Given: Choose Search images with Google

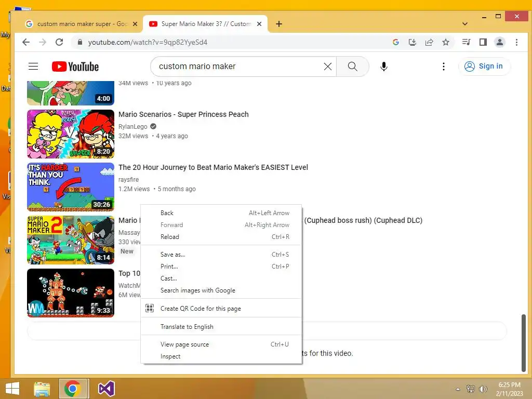Looking at the screenshot, I should 220,290.
